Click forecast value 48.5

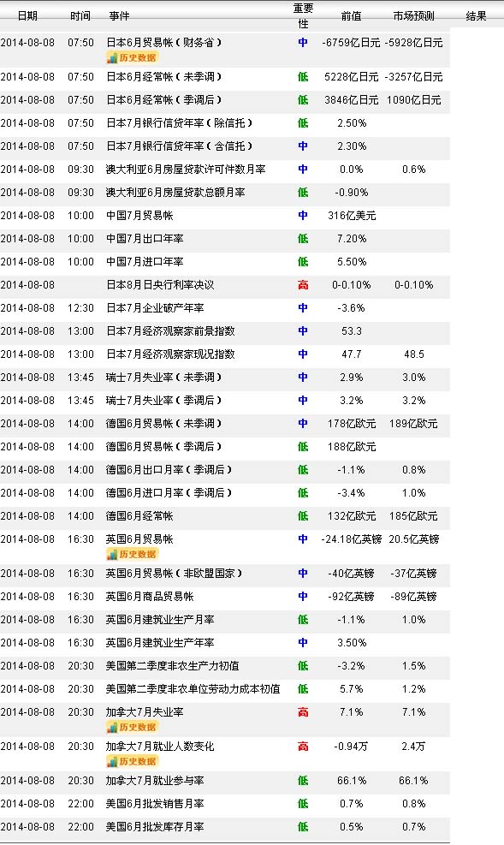(413, 355)
